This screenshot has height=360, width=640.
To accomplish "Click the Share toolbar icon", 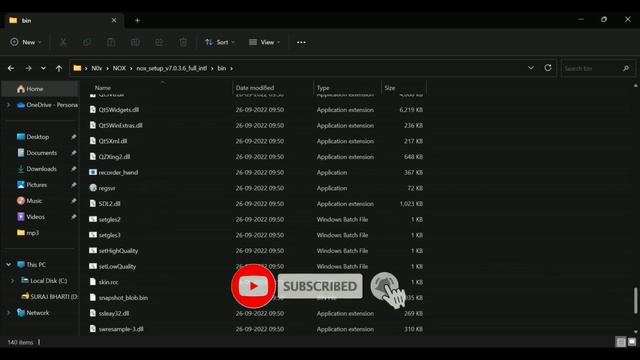I will point(159,42).
